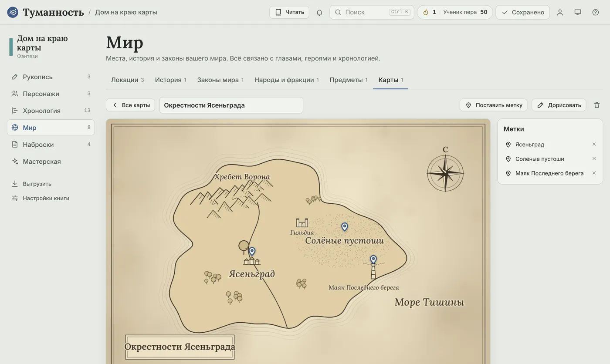Click the map pin on Солёные пустоши
The image size is (610, 364).
point(345,227)
